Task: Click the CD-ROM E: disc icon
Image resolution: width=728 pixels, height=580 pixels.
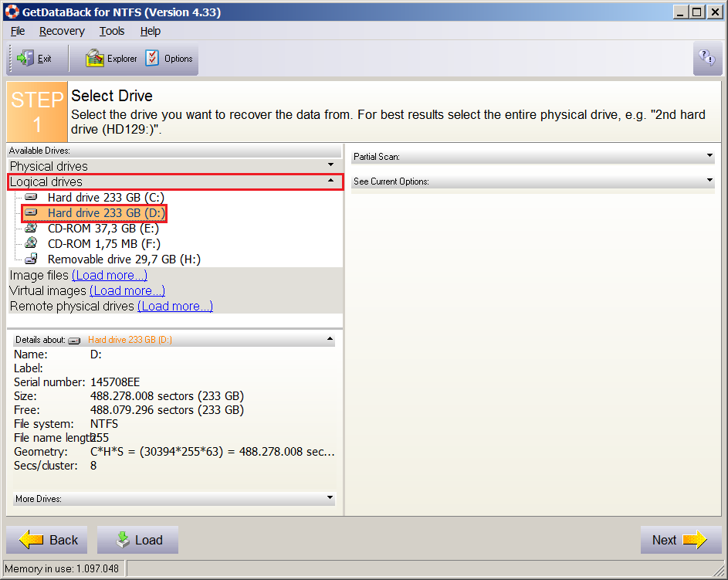Action: (31, 228)
